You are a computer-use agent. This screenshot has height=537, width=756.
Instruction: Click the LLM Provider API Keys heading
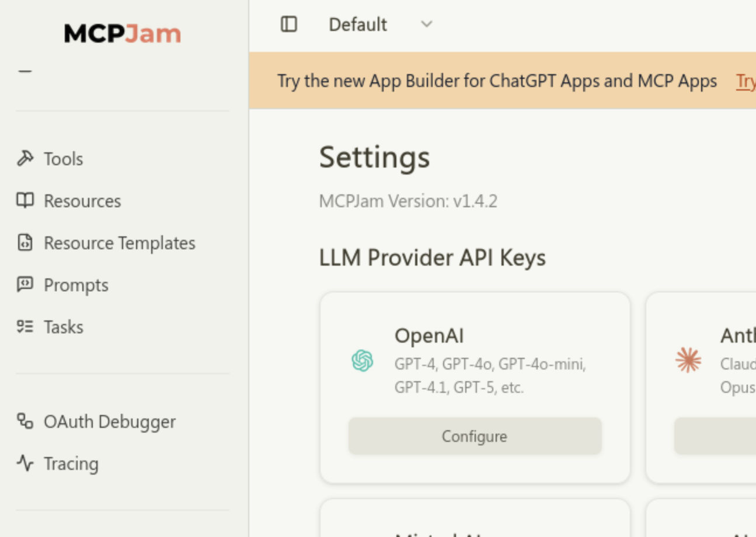coord(432,257)
